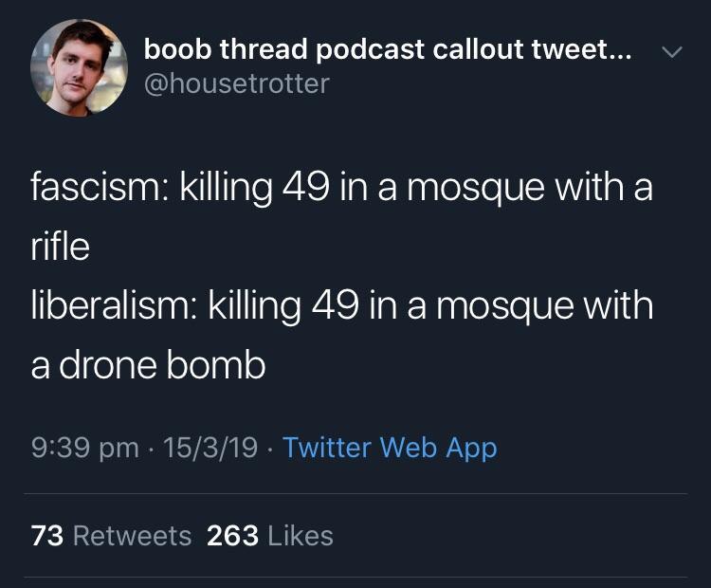Click the "Twitter" word in the source link
Screen dimensions: 711x588
(x=328, y=447)
